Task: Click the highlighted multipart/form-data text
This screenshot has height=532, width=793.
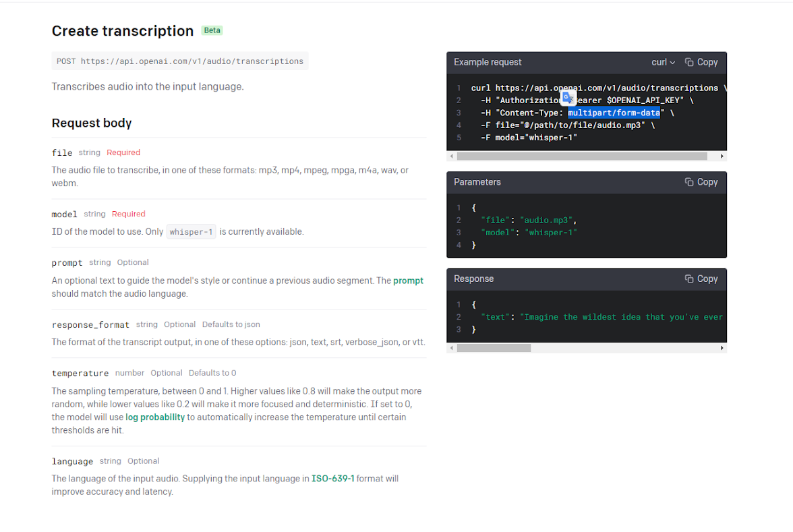Action: pos(614,113)
